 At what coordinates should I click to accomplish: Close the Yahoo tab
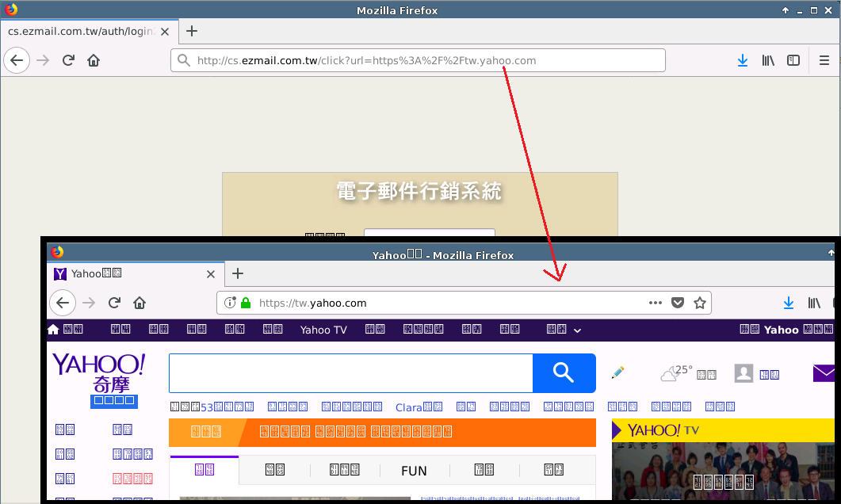[211, 274]
